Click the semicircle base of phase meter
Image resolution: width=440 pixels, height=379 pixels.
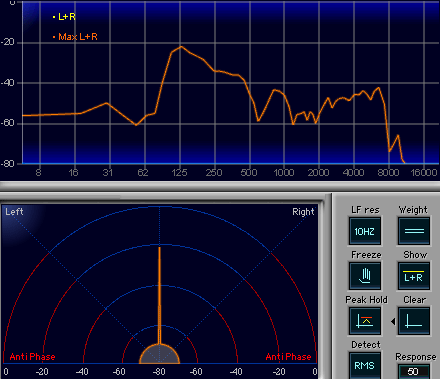point(159,354)
